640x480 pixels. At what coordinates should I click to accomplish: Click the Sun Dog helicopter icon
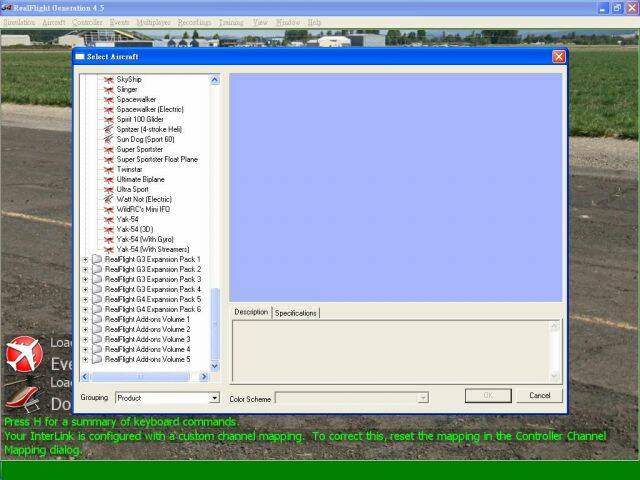(109, 140)
